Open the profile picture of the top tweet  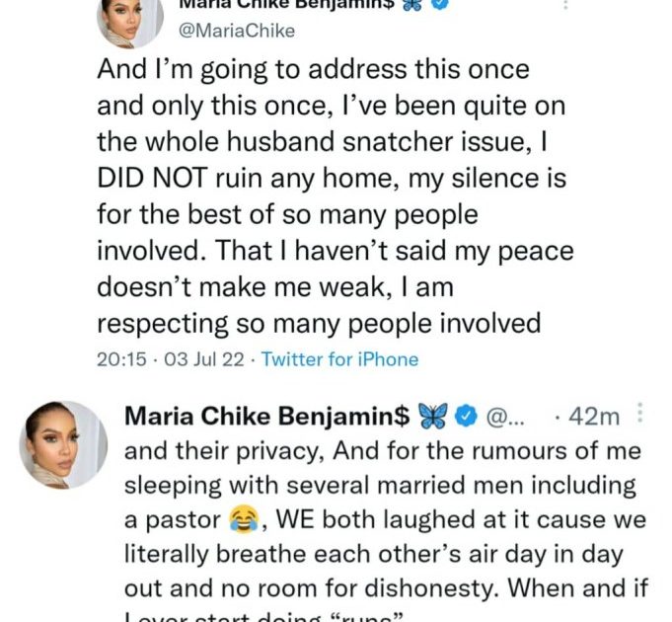click(129, 20)
